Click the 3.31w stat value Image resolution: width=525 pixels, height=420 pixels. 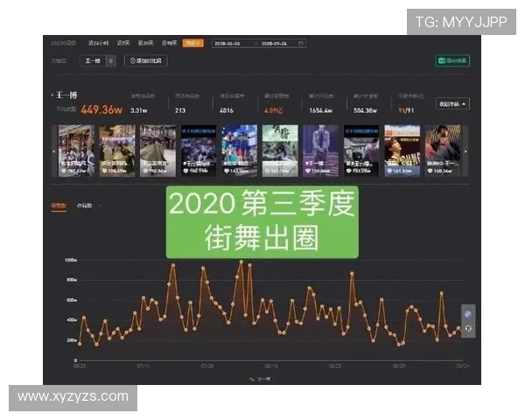coord(138,110)
